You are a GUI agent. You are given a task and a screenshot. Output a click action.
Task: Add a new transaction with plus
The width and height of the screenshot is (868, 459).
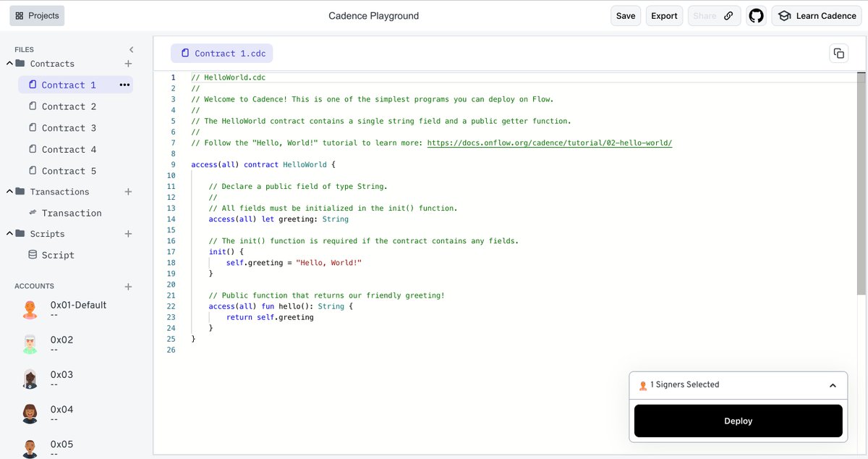coord(128,192)
